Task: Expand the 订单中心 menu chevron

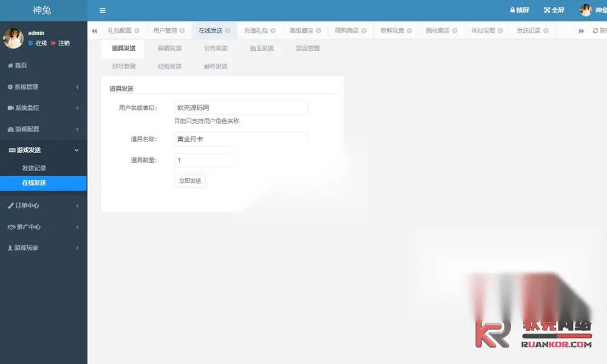Action: [78, 206]
